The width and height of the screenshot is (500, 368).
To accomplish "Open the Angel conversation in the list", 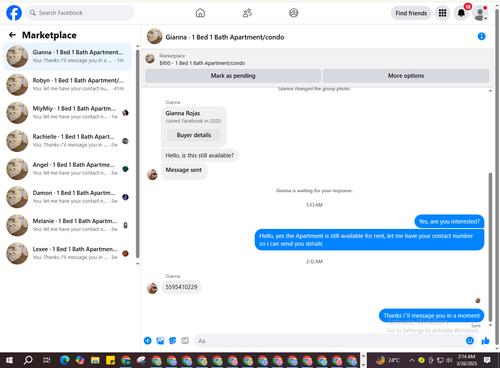I will [x=67, y=169].
